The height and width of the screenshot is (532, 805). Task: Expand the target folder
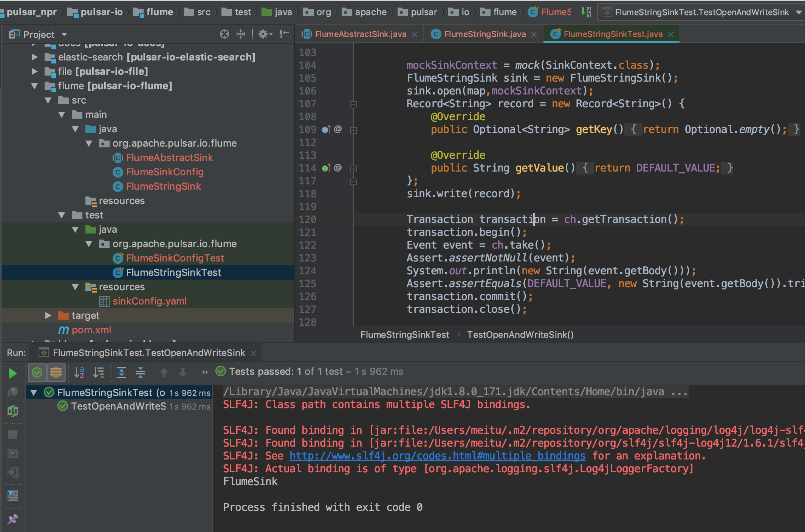coord(48,315)
